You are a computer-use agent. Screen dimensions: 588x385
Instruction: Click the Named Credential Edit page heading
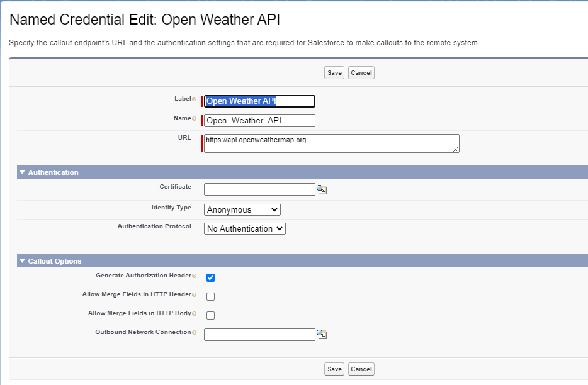[x=145, y=20]
